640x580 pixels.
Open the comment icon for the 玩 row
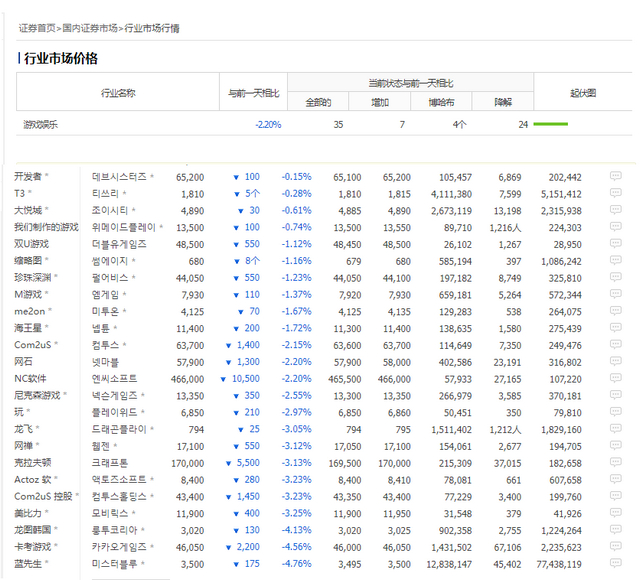tap(616, 412)
